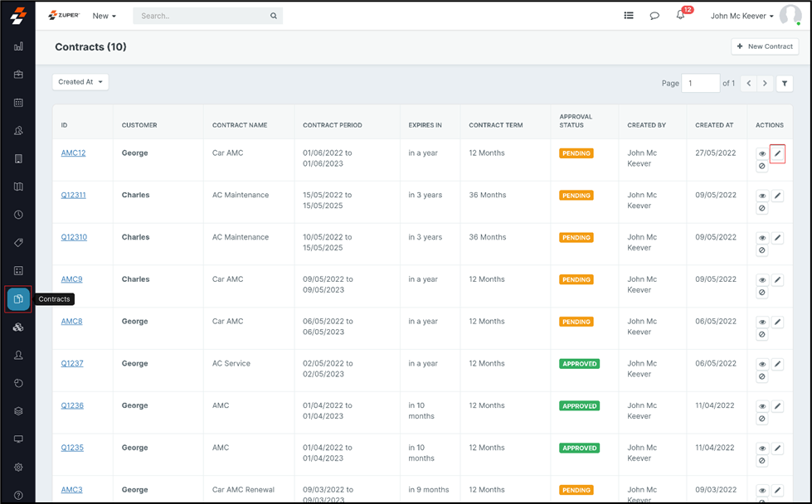Click the filter funnel icon
This screenshot has width=812, height=504.
tap(784, 83)
